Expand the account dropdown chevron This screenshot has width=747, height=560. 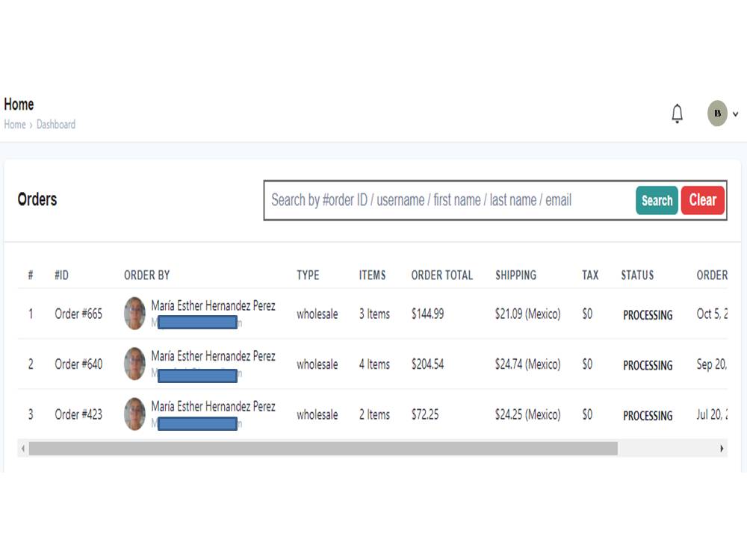tap(735, 114)
